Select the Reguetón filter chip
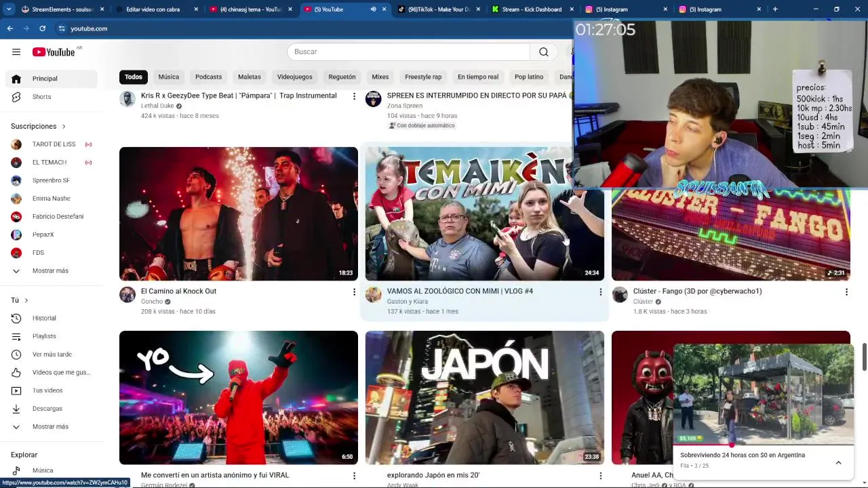Viewport: 868px width, 488px height. coord(342,77)
